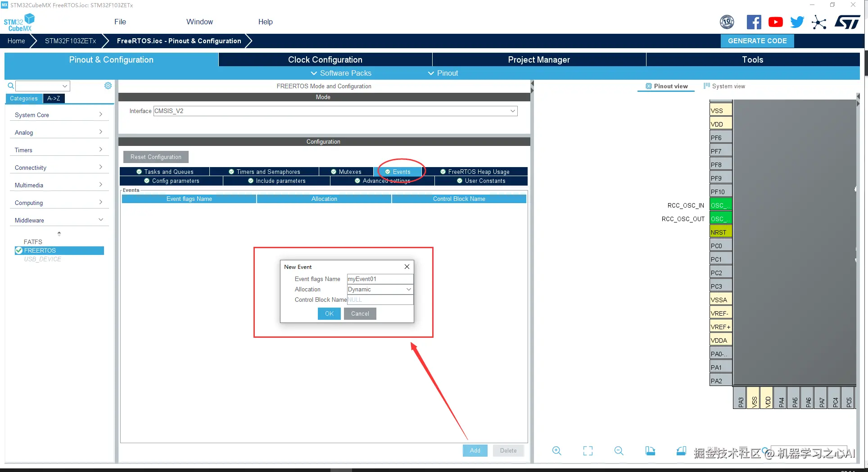
Task: Select the PC0 pin
Action: pyautogui.click(x=721, y=246)
